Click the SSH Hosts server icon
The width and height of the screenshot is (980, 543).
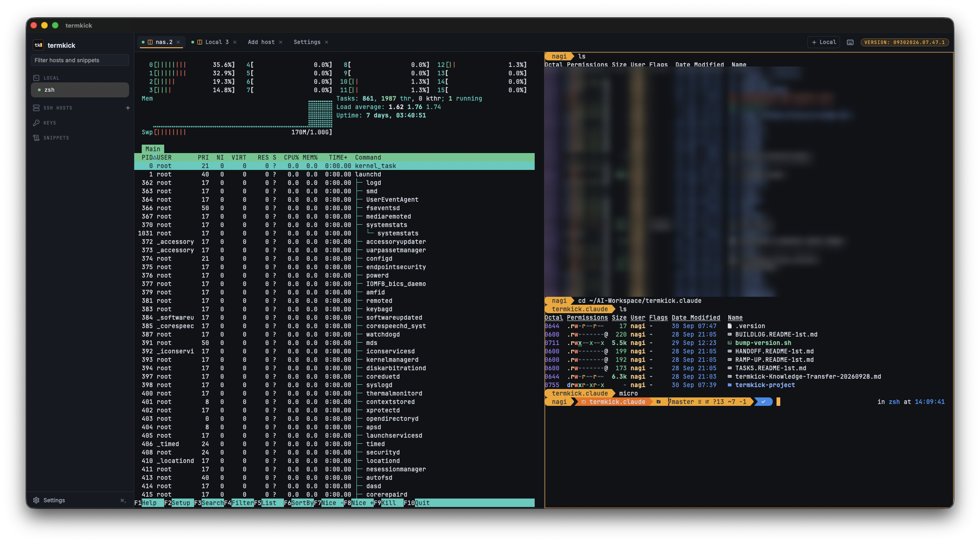[36, 108]
